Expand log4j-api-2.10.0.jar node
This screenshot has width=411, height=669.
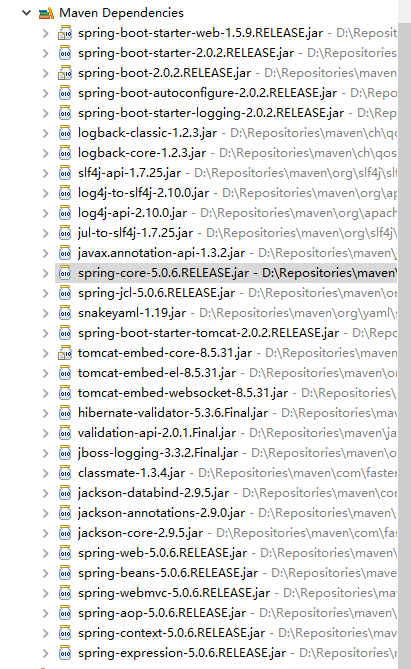coord(46,213)
